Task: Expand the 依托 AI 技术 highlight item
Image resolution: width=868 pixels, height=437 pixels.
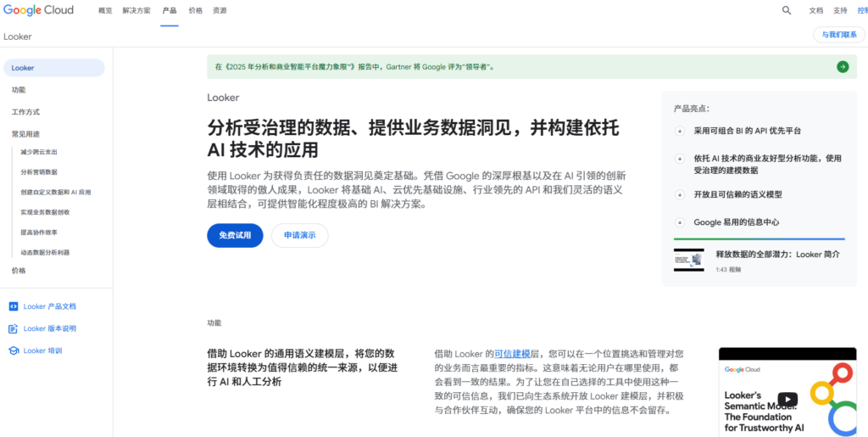Action: pos(680,158)
